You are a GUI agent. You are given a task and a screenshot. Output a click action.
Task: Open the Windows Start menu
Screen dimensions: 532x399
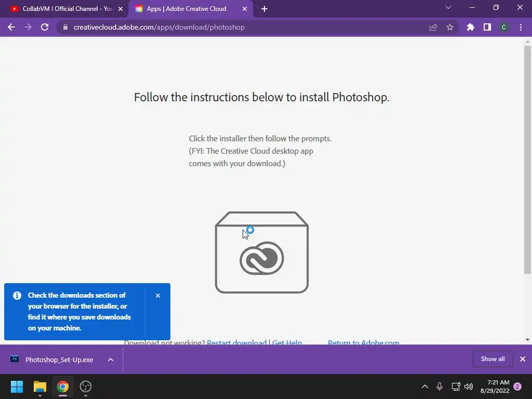(x=17, y=387)
